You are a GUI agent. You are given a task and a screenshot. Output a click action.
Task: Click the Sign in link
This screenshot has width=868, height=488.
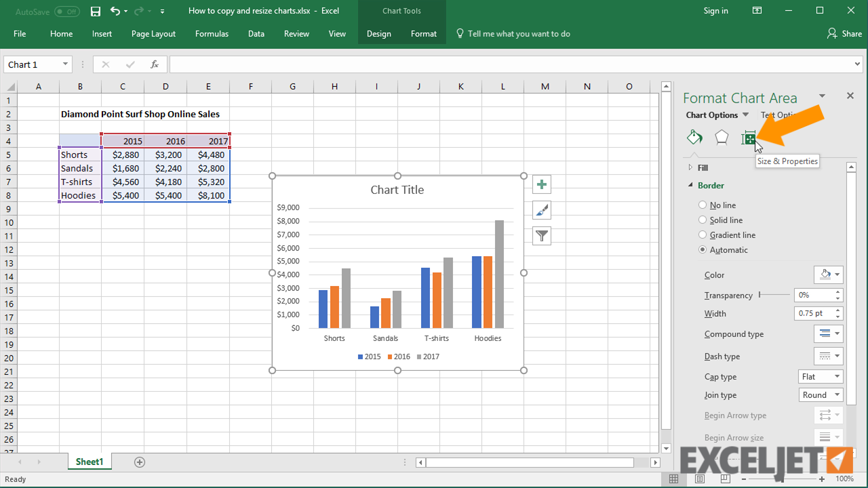pos(715,11)
